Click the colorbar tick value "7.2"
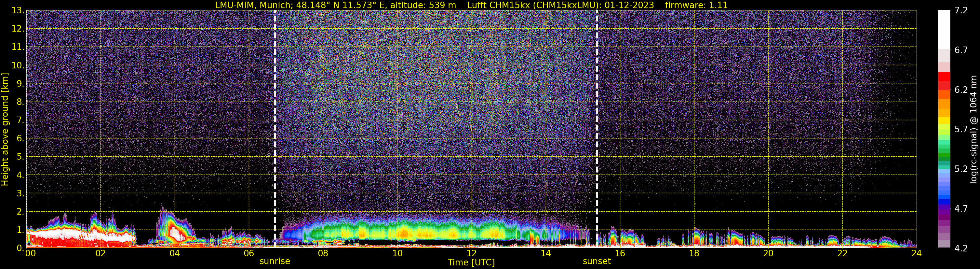 coord(961,10)
